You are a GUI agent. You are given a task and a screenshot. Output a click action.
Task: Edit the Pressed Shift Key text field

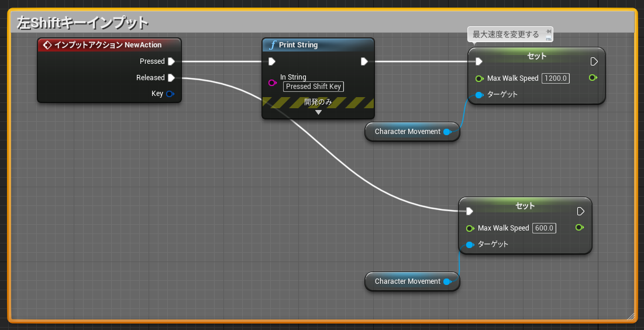coord(314,86)
